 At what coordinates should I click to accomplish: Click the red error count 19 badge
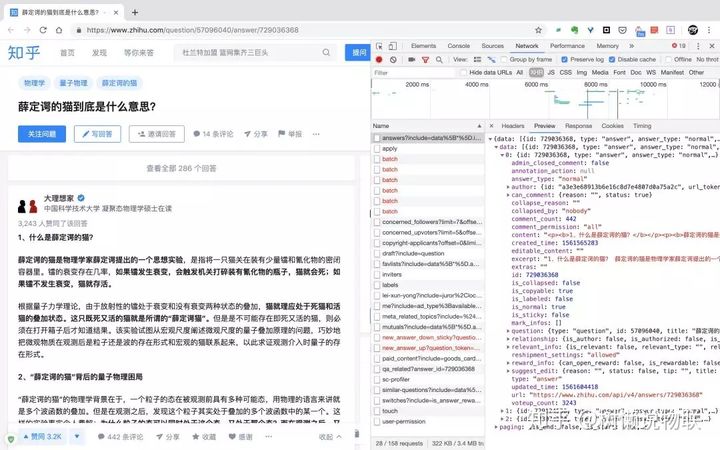679,46
